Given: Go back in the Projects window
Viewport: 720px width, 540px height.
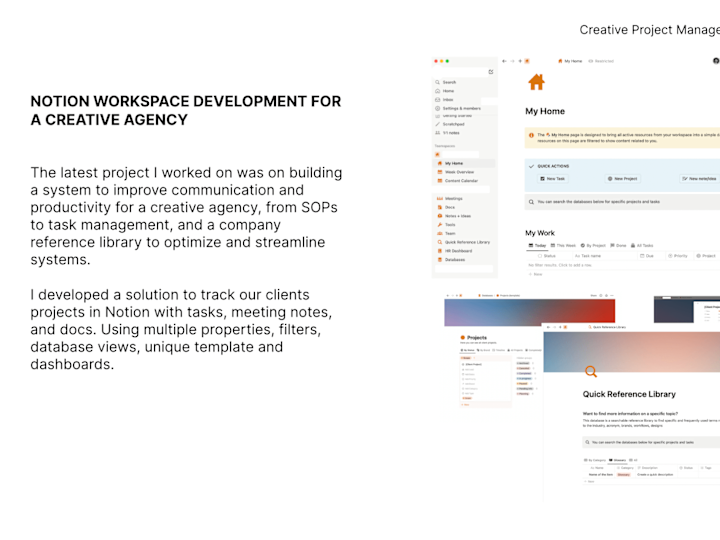Looking at the screenshot, I should 449,296.
